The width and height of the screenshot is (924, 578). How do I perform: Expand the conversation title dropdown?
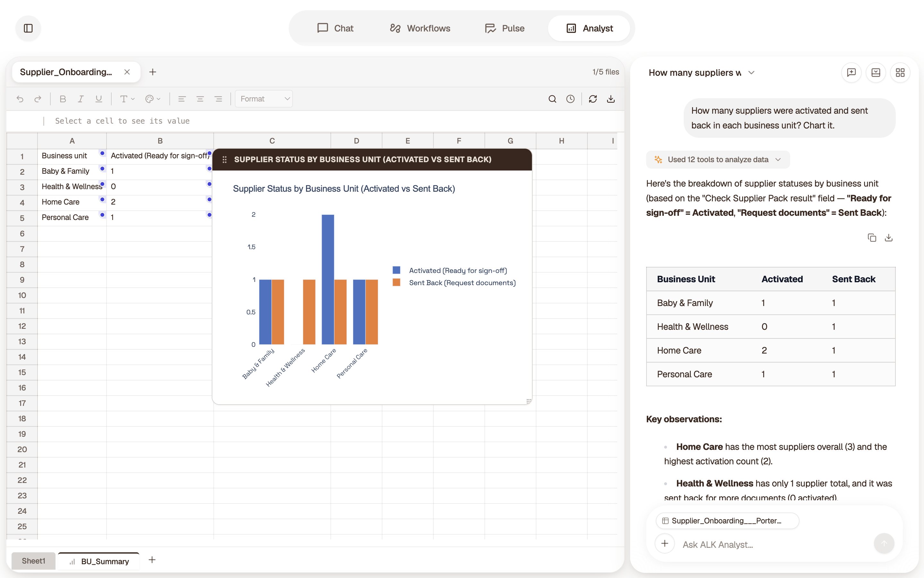751,73
